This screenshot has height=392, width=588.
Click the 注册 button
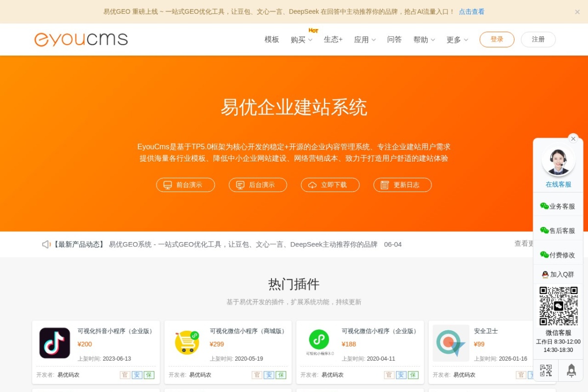click(538, 40)
